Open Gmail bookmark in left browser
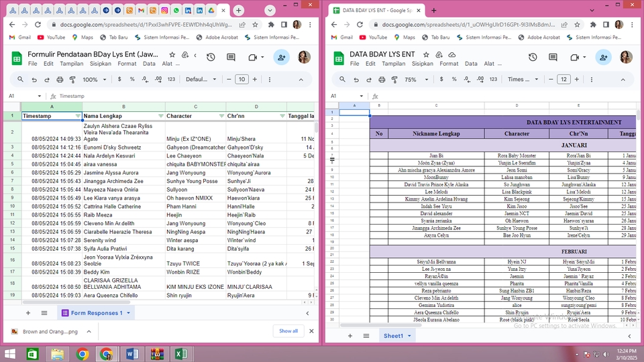 click(x=20, y=38)
